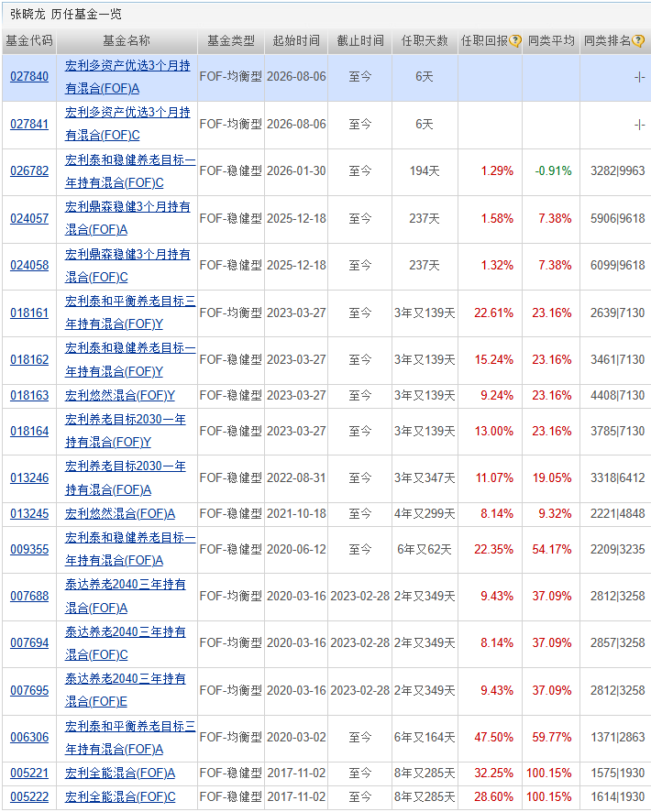Image resolution: width=651 pixels, height=812 pixels.
Task: Open fund code 007695 link
Action: 29,690
